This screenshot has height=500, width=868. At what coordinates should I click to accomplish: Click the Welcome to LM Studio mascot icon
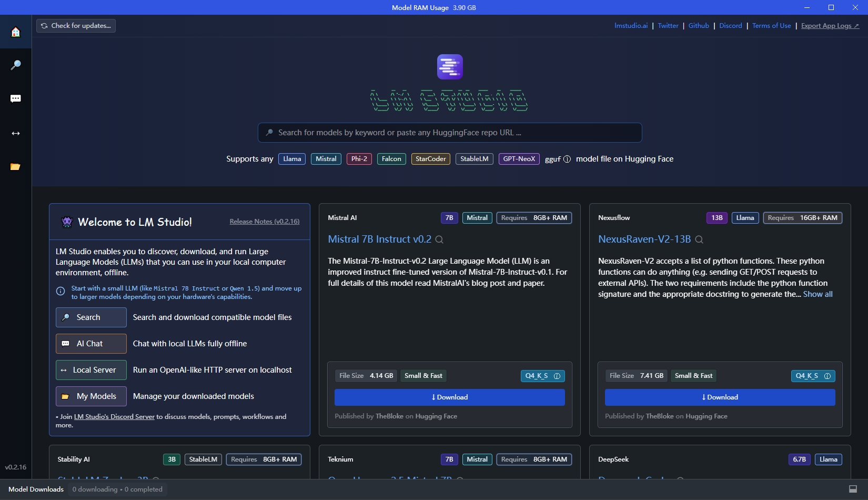point(67,222)
